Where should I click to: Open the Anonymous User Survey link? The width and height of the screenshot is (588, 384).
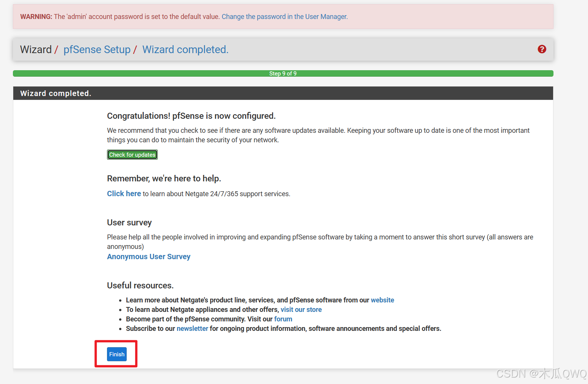click(149, 257)
